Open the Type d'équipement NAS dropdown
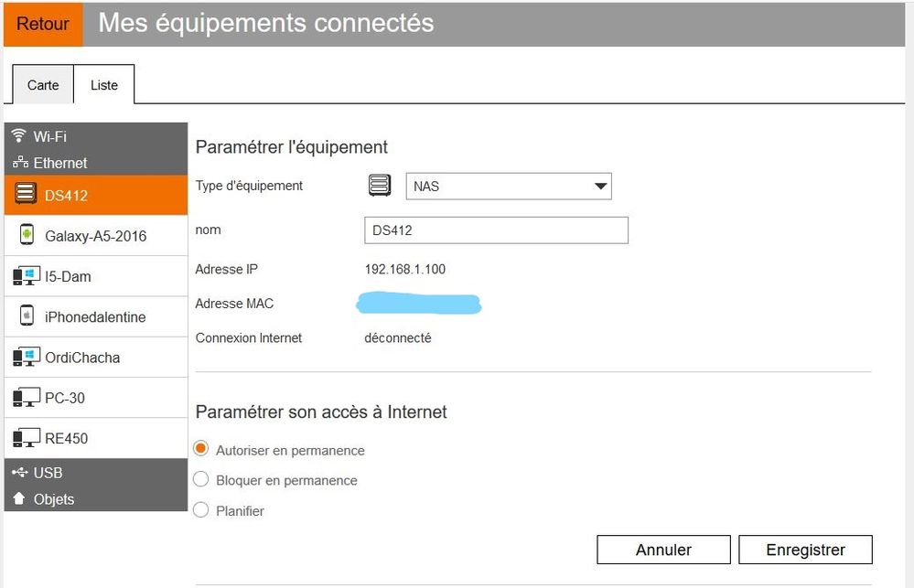914x588 pixels. [x=508, y=187]
